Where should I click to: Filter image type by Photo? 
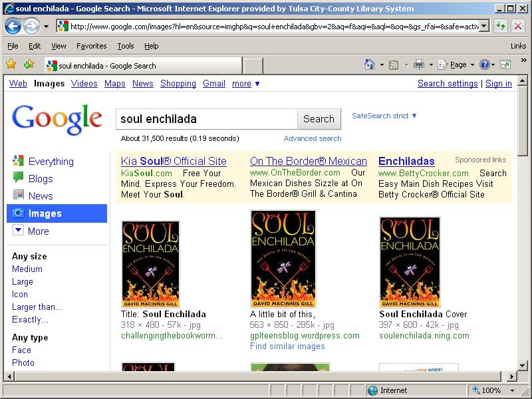click(x=23, y=362)
